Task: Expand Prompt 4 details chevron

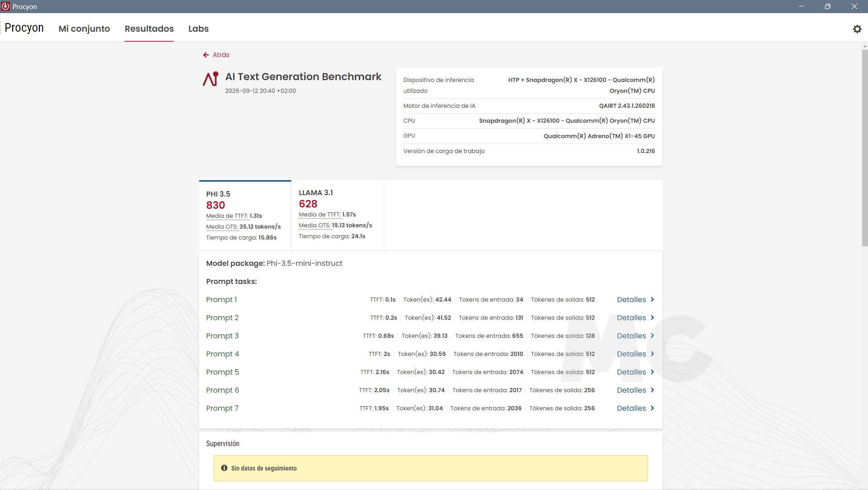Action: pos(652,354)
